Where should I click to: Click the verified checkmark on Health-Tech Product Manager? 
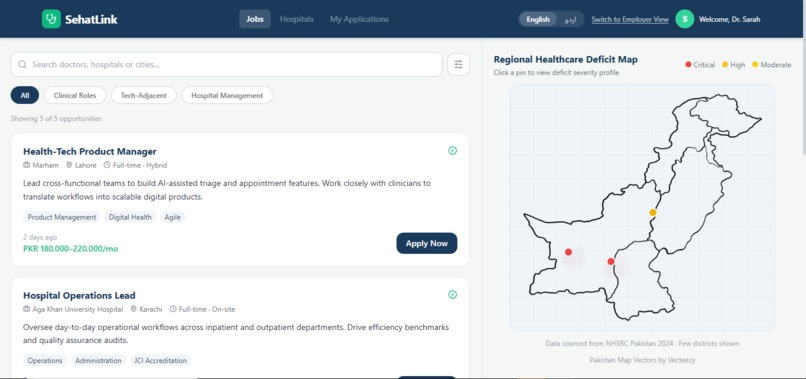pos(452,151)
